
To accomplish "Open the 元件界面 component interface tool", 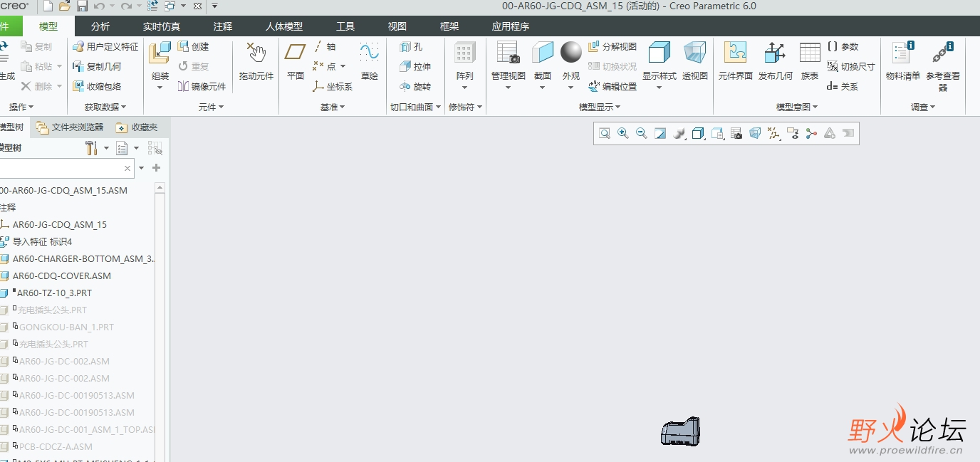I will coord(736,61).
